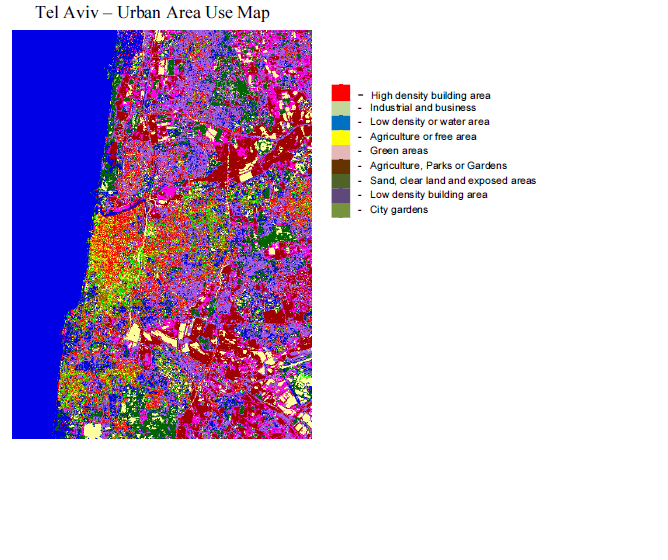Click the red High density building swatch

click(341, 93)
